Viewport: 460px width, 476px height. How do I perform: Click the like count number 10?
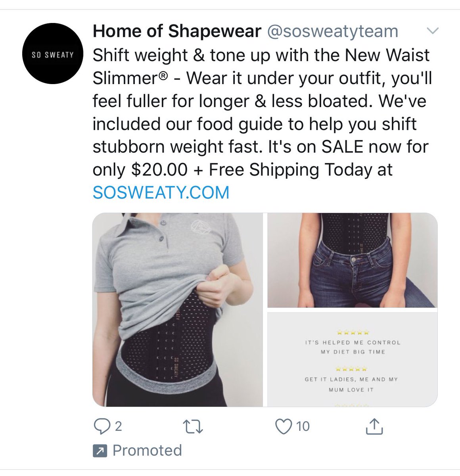[303, 426]
